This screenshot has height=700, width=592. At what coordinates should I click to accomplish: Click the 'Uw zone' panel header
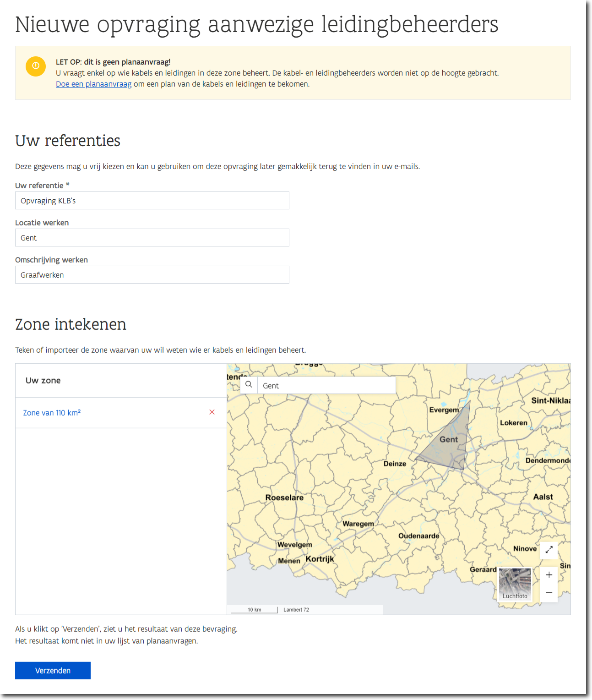[x=43, y=380]
